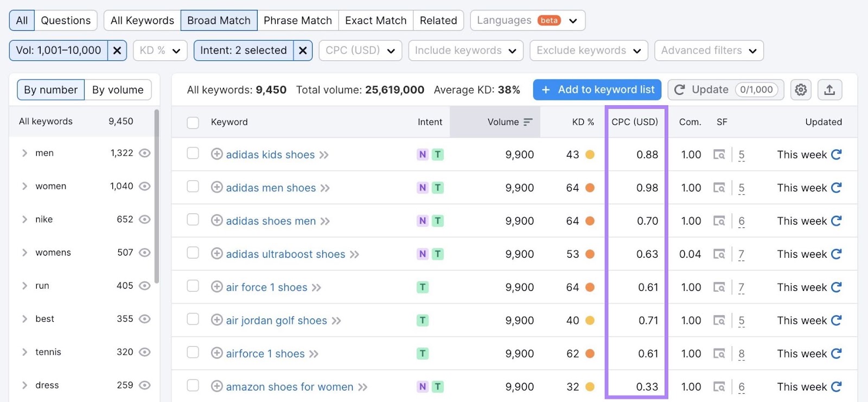Click Add to keyword list button
The height and width of the screenshot is (402, 868).
tap(597, 90)
